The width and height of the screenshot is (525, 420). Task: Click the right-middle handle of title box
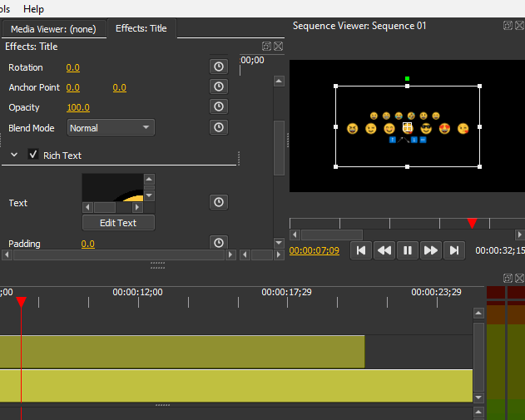pos(479,127)
